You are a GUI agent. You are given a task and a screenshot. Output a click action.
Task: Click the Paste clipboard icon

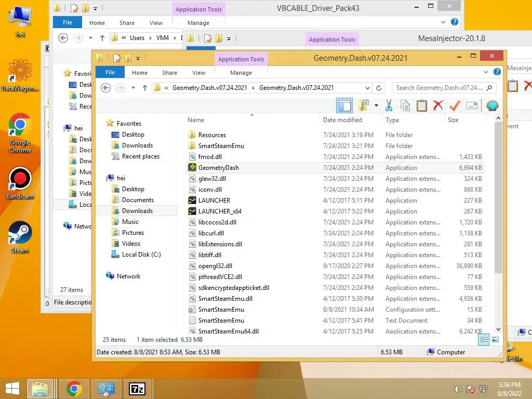(x=421, y=105)
